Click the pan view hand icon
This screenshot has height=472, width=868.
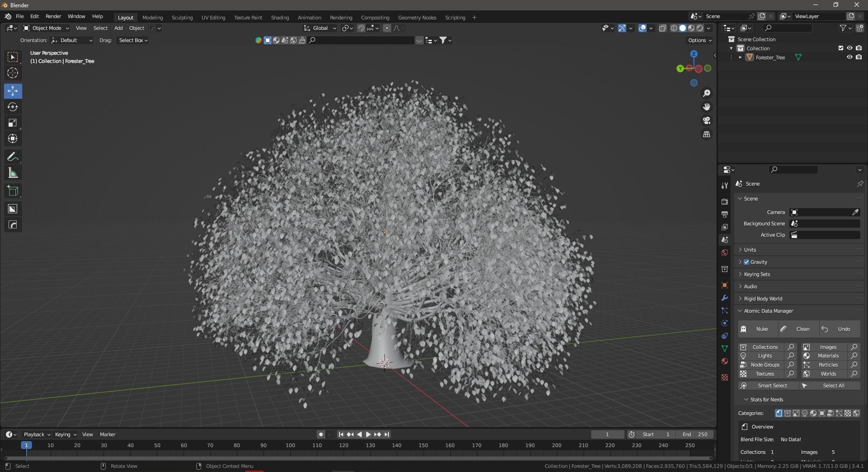(707, 107)
